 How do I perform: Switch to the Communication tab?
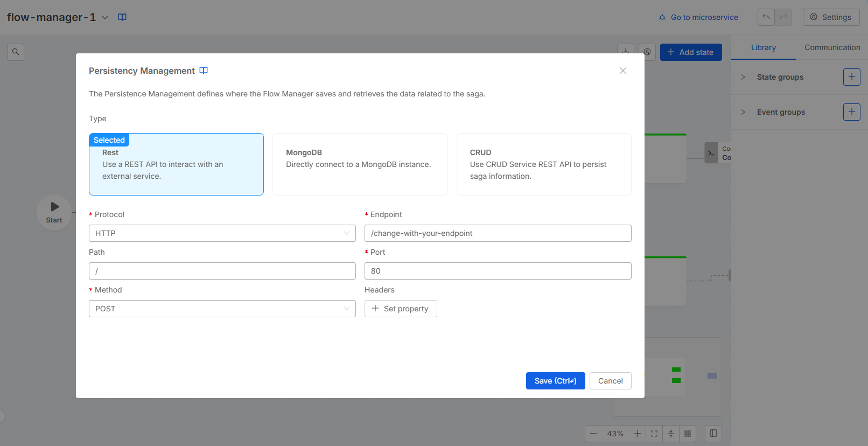point(832,47)
